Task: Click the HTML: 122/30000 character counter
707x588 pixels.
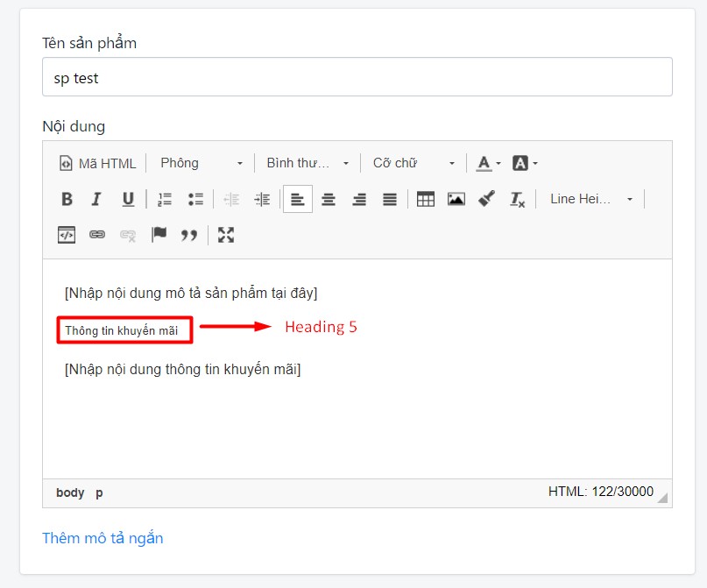Action: [x=601, y=492]
